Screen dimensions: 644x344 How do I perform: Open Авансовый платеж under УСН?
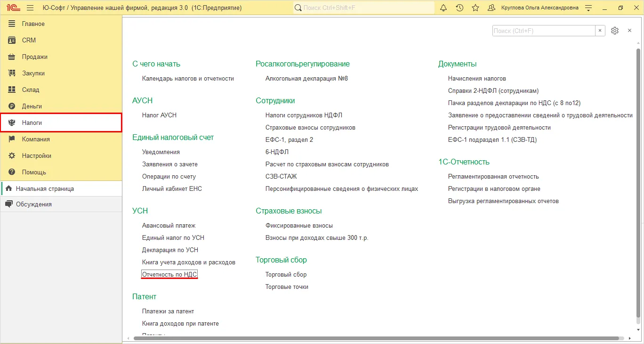(169, 225)
